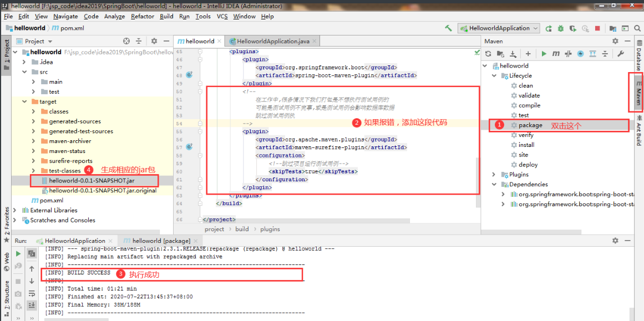Expand the Plugins node in Maven
Viewport: 644px width, 321px height.
point(494,175)
